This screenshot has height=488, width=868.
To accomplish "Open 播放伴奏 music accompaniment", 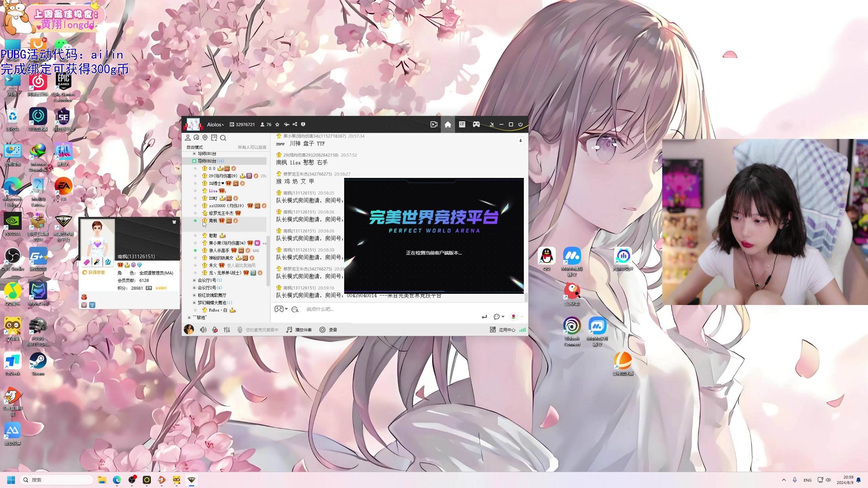I will [299, 330].
